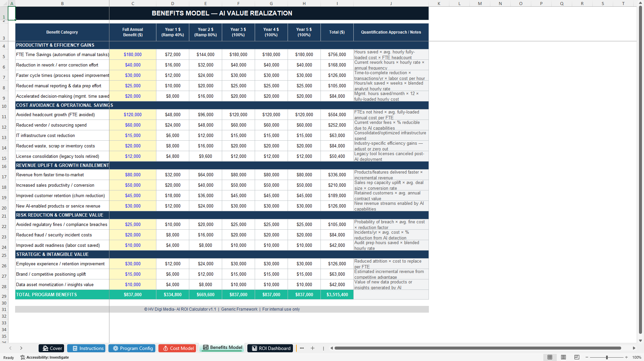Select Increased sales productivity Year 2 $40,000
The height and width of the screenshot is (361, 644).
point(205,185)
